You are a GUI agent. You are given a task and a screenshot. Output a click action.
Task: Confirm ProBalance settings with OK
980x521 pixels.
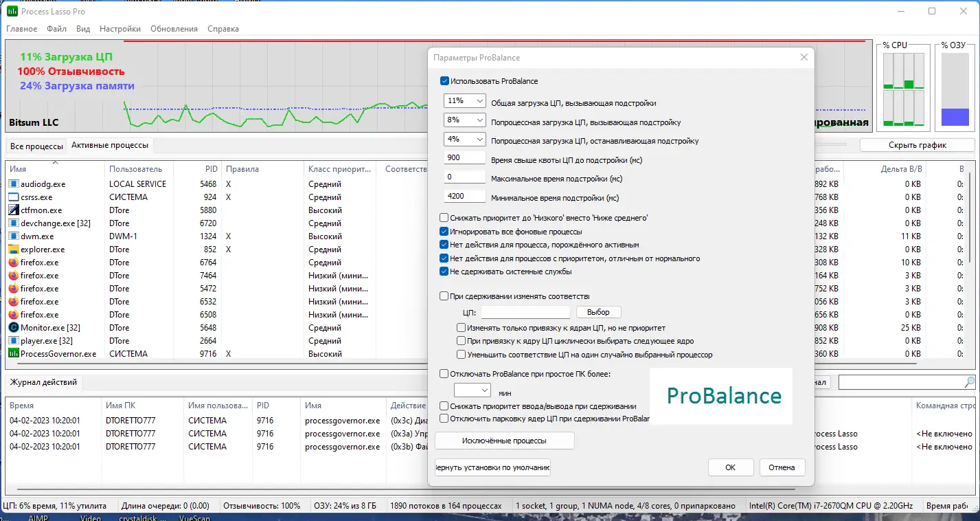point(731,467)
